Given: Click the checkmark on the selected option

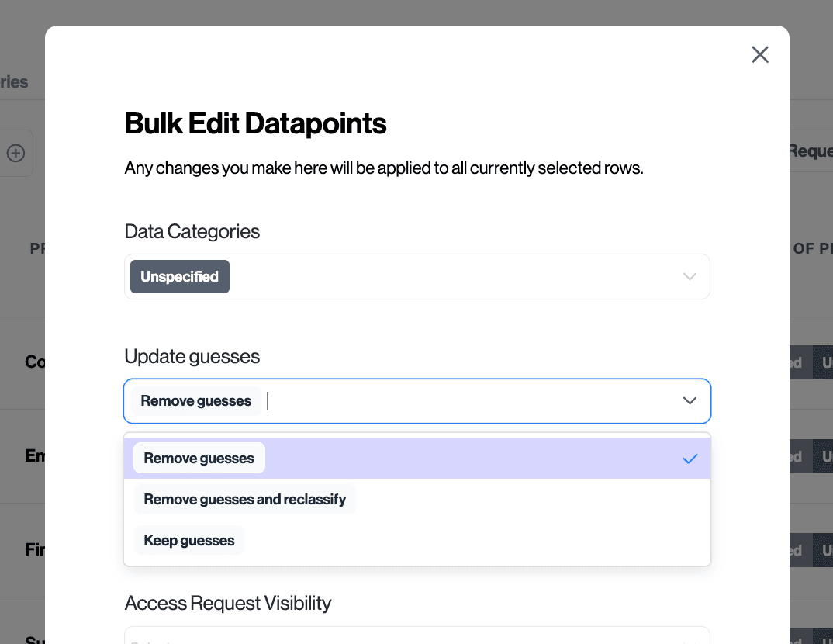Looking at the screenshot, I should tap(690, 459).
